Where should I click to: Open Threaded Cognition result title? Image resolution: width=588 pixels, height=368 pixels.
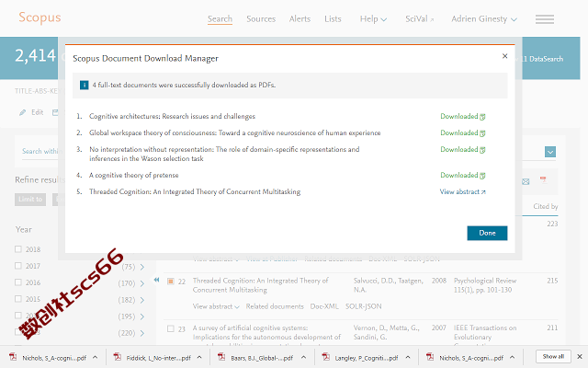[260, 285]
